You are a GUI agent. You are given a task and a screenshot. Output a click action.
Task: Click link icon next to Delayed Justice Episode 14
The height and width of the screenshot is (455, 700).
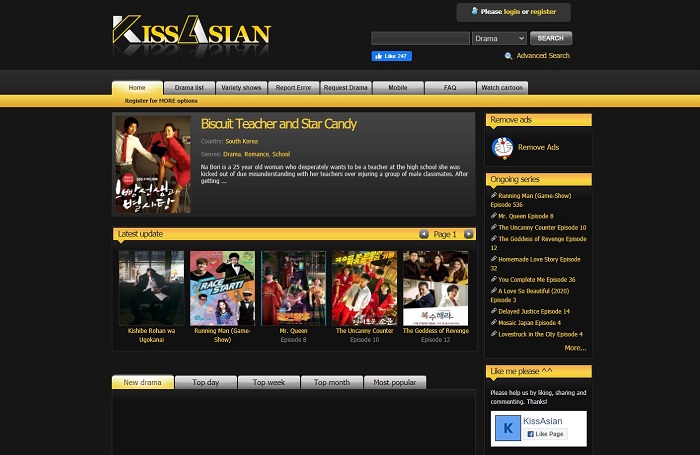(494, 311)
